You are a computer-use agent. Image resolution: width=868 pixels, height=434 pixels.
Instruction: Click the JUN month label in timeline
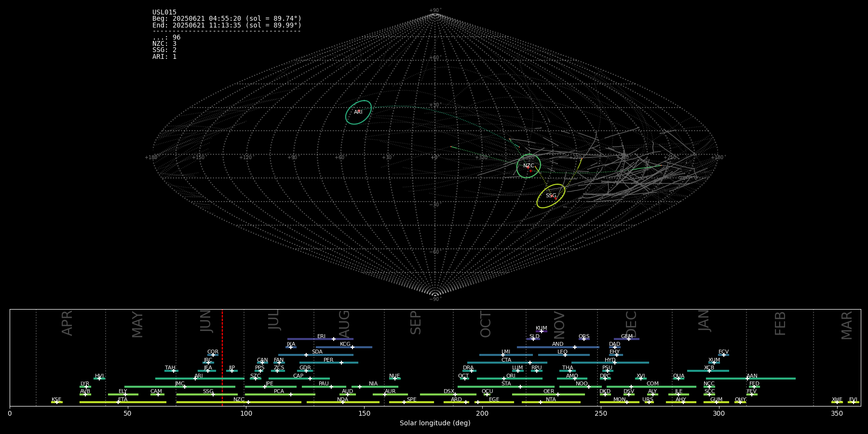click(x=206, y=321)
